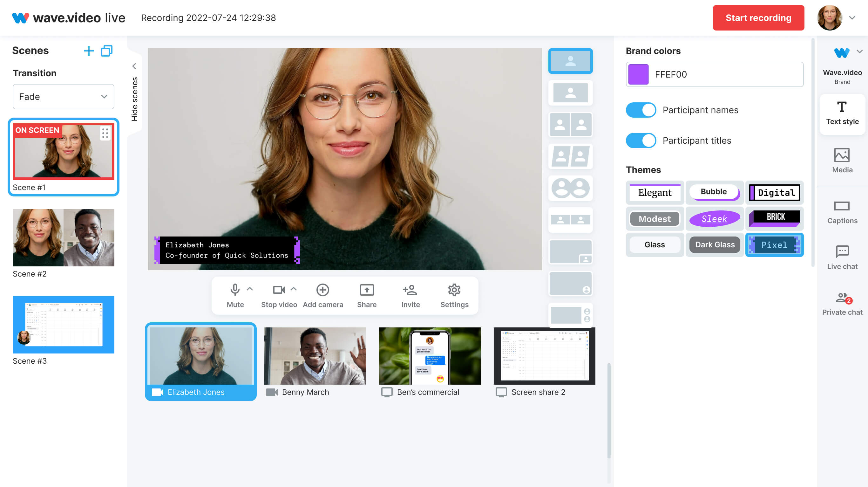Click the Text style panel
This screenshot has height=487, width=868.
(x=842, y=113)
